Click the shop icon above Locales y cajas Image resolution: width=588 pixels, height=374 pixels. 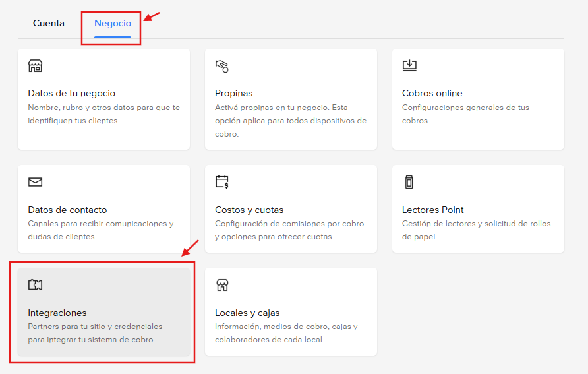pyautogui.click(x=222, y=285)
